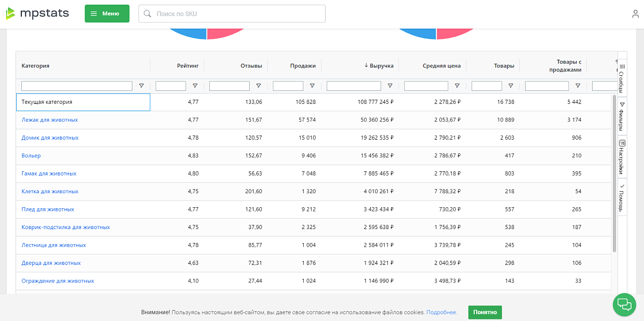644x321 pixels.
Task: Open the green Меню button
Action: tap(107, 14)
